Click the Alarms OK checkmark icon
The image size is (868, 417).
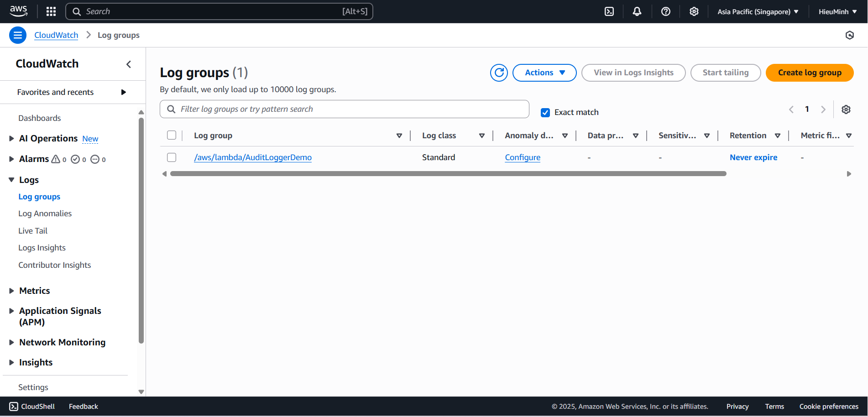(75, 159)
